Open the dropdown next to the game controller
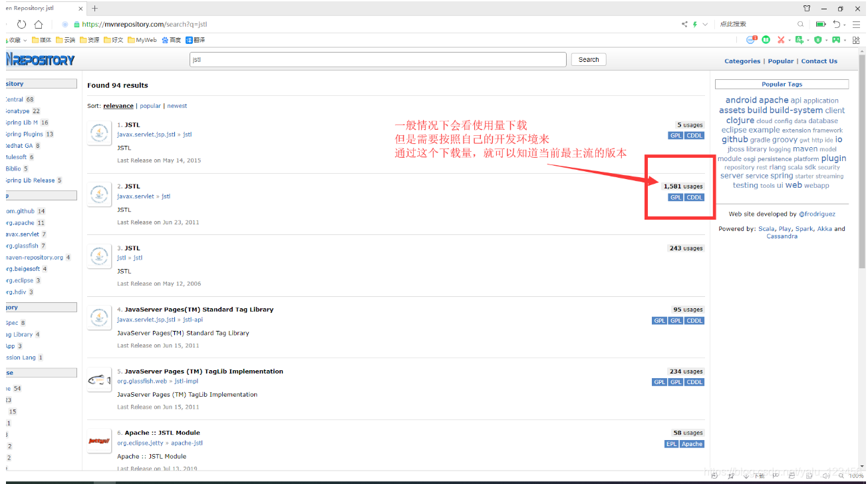Image resolution: width=868 pixels, height=484 pixels. (845, 40)
